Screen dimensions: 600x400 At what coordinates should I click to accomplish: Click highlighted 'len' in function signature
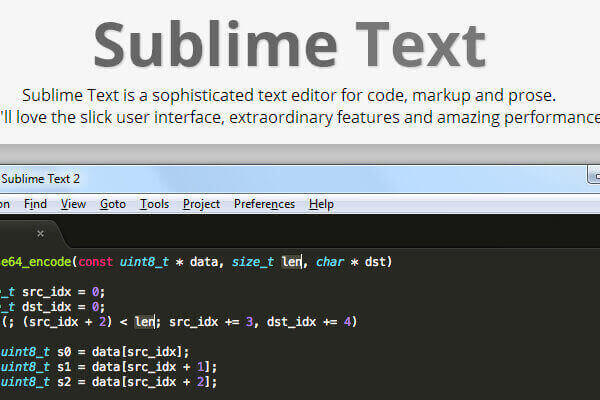[291, 262]
